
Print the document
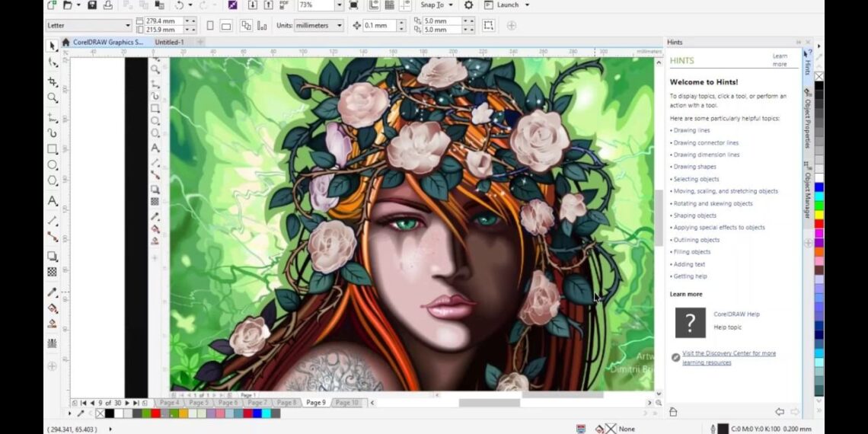tap(108, 5)
